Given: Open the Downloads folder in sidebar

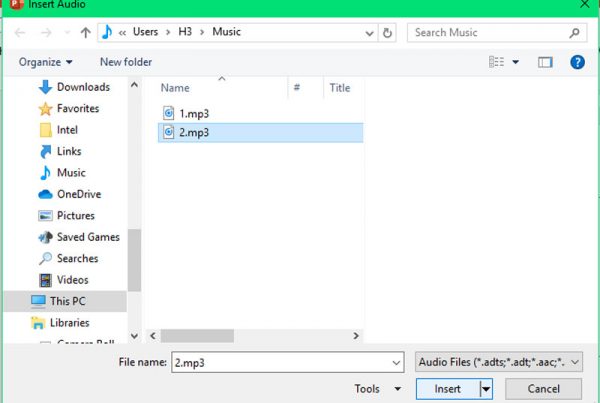Looking at the screenshot, I should point(82,87).
